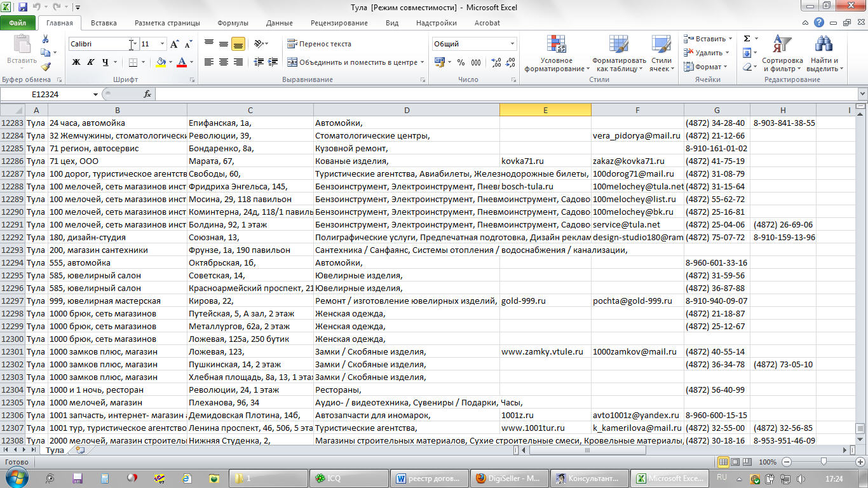Click zoom in plus button

click(860, 462)
